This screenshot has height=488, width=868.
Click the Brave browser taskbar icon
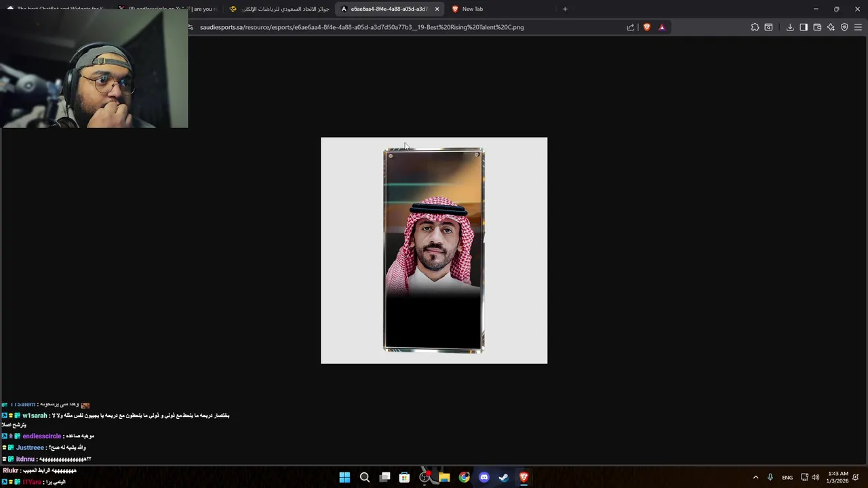(524, 477)
